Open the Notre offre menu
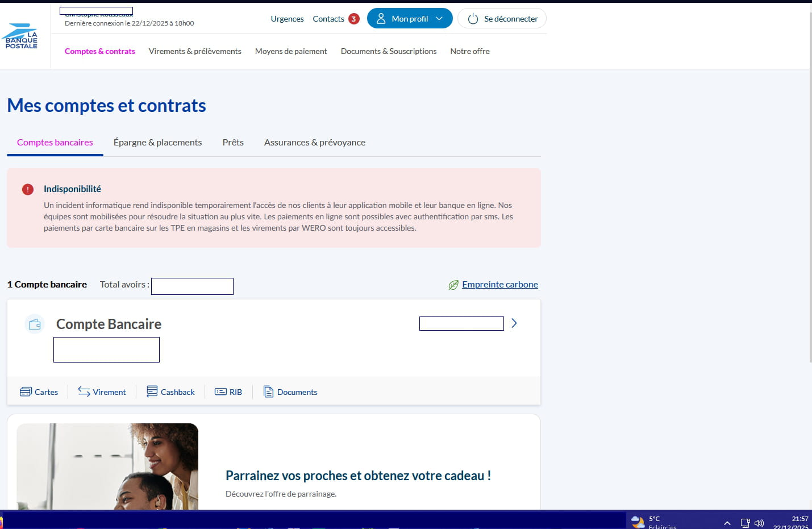Screen dimensions: 812x529 point(470,51)
